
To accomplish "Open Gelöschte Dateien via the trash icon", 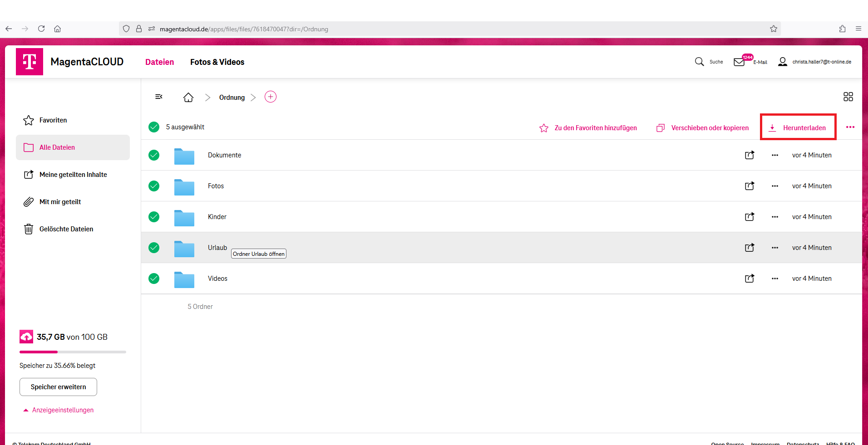I will pyautogui.click(x=29, y=229).
